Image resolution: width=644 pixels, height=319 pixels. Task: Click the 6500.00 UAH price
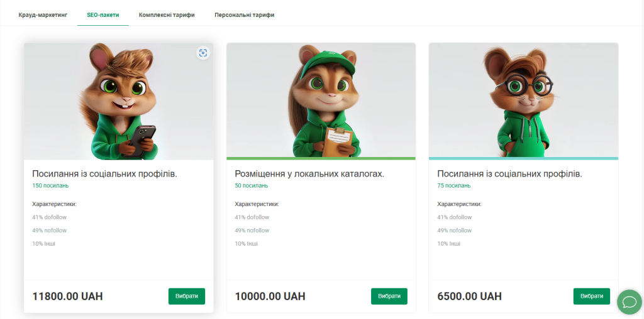469,296
